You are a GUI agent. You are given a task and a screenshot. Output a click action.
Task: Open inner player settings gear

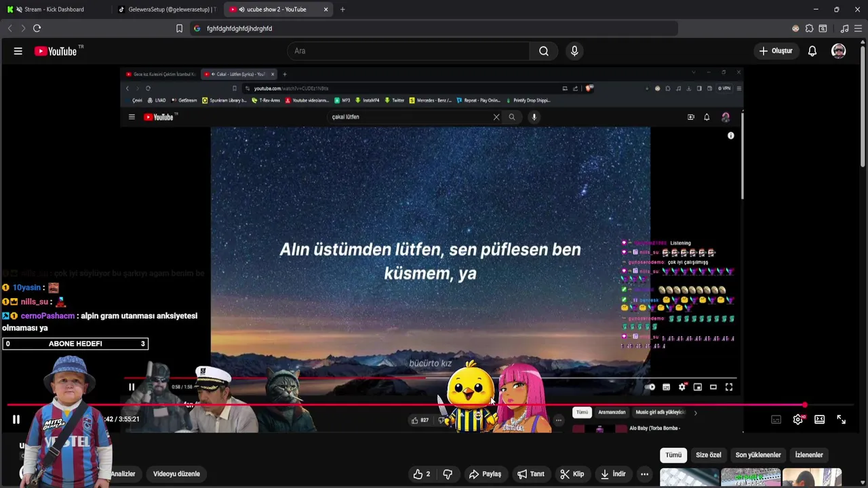coord(682,387)
